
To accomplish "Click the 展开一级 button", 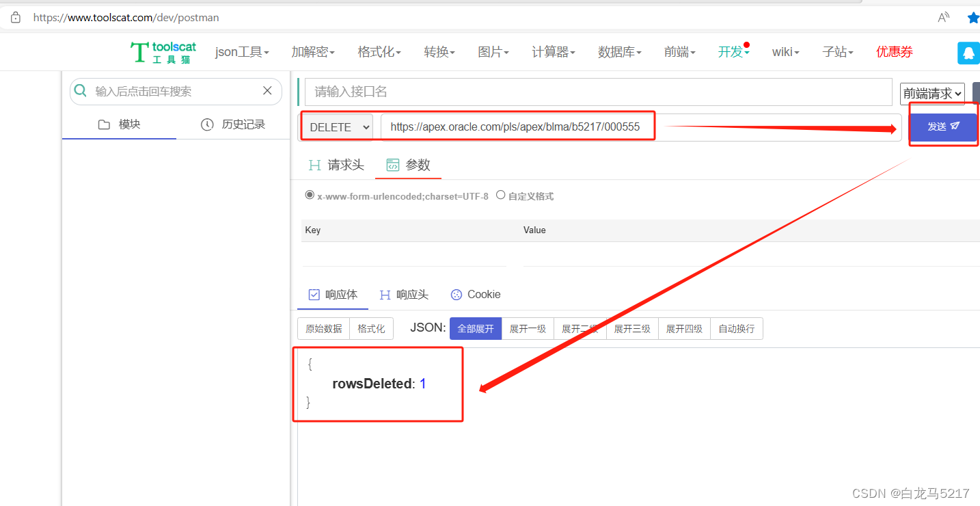I will coord(528,329).
